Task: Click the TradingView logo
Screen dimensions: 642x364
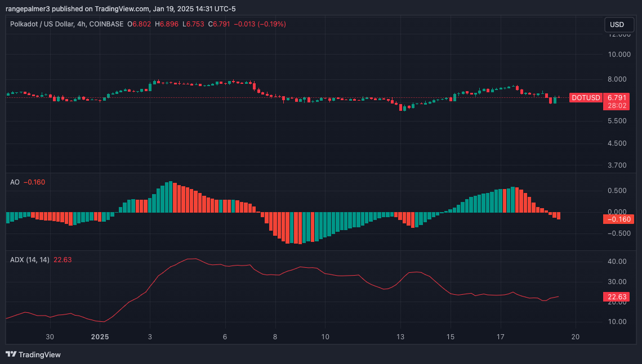Action: pyautogui.click(x=33, y=354)
